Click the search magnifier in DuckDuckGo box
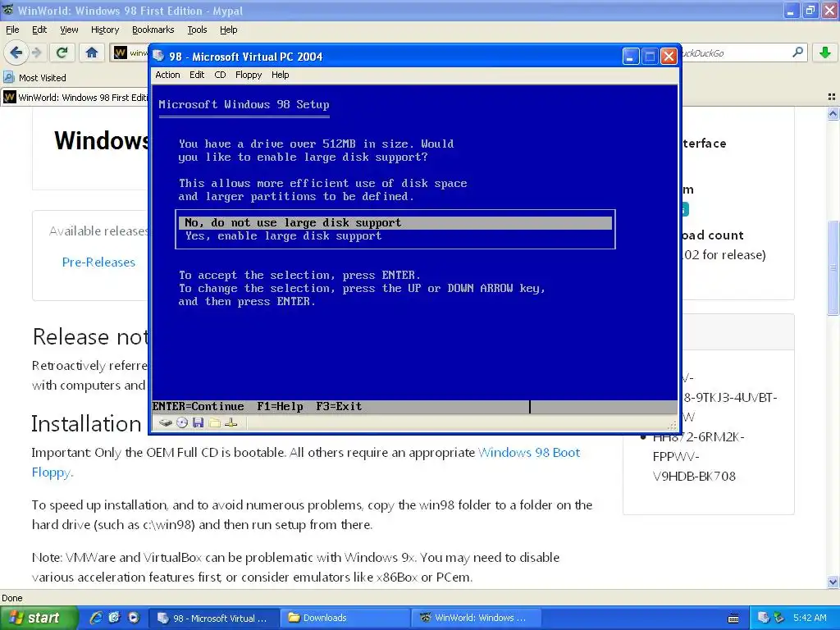This screenshot has width=840, height=630. (797, 52)
